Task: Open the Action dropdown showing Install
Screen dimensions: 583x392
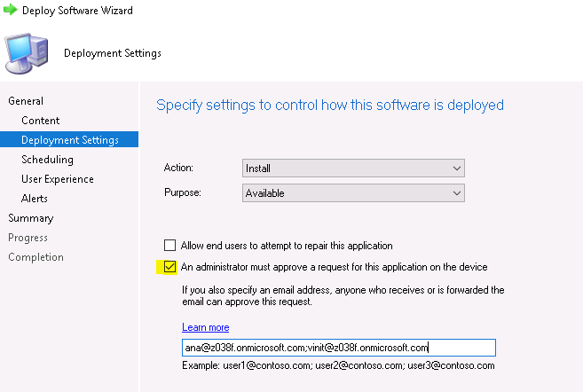Action: click(353, 169)
